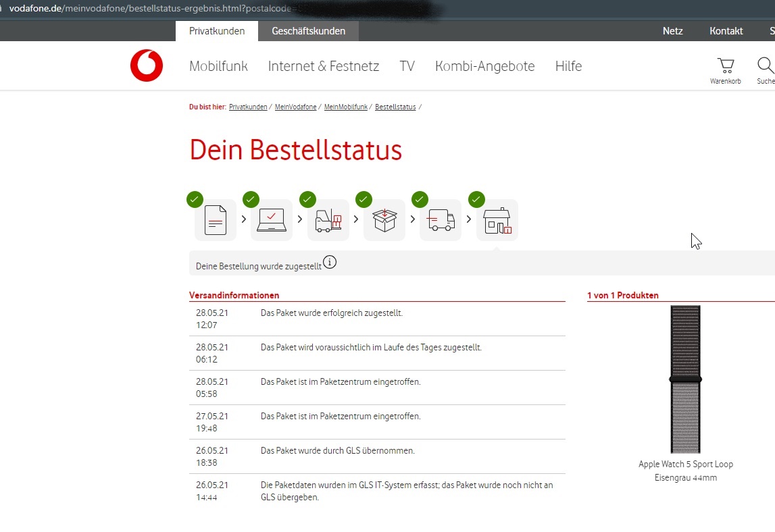This screenshot has width=775, height=532.
Task: Click the Suche magnifier icon
Action: [x=765, y=66]
